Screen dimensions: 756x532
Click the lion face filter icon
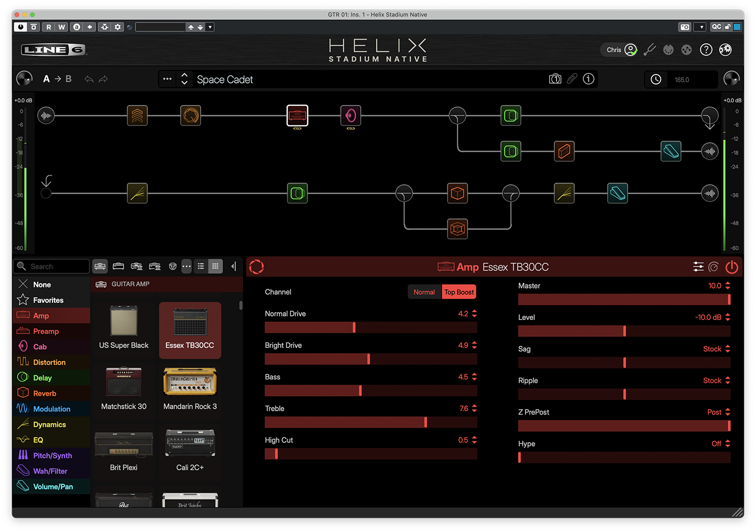pos(173,267)
